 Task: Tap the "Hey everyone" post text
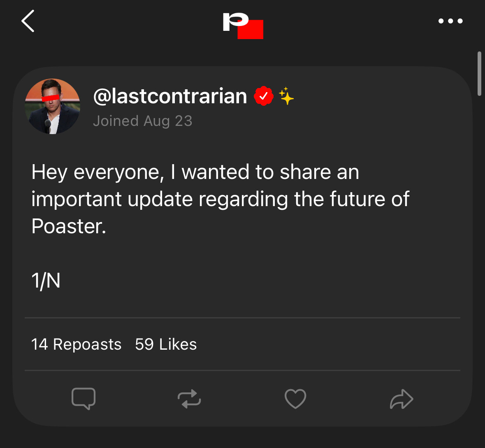(x=195, y=172)
